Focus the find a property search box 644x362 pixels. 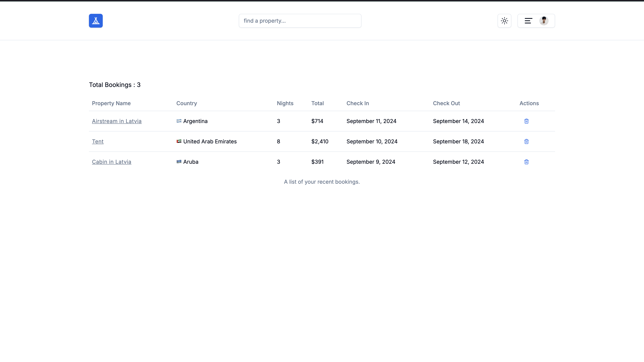[300, 21]
